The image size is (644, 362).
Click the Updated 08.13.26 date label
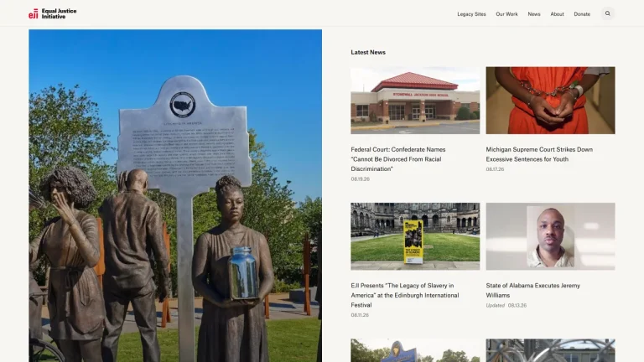(506, 305)
